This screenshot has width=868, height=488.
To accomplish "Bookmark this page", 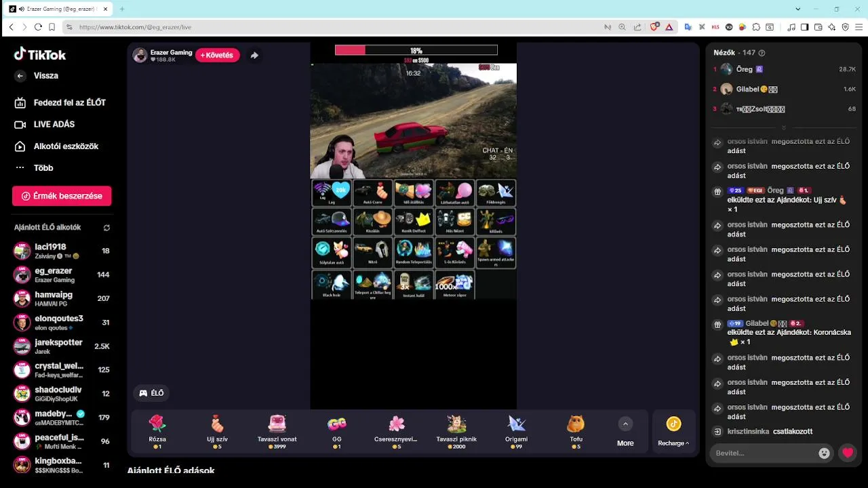I will [x=52, y=27].
